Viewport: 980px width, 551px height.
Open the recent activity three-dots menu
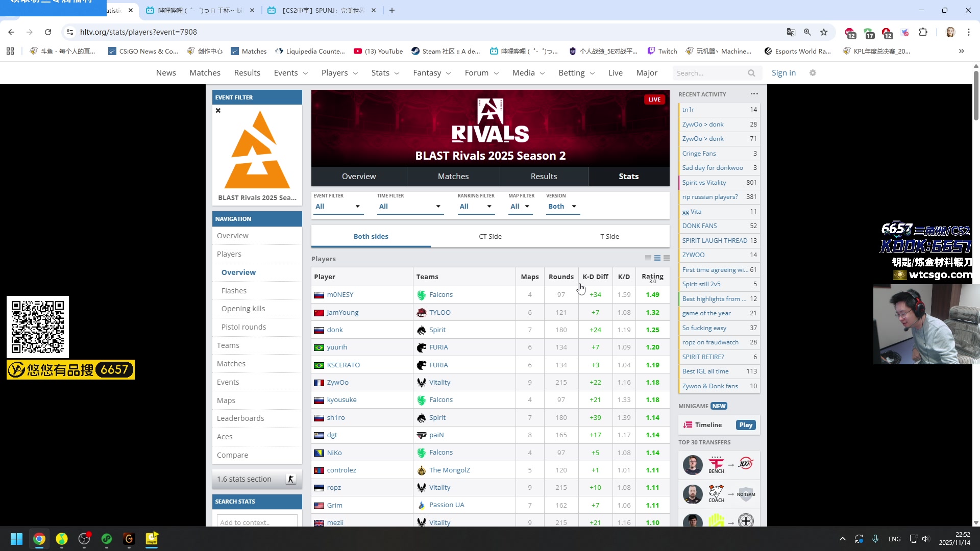coord(754,94)
